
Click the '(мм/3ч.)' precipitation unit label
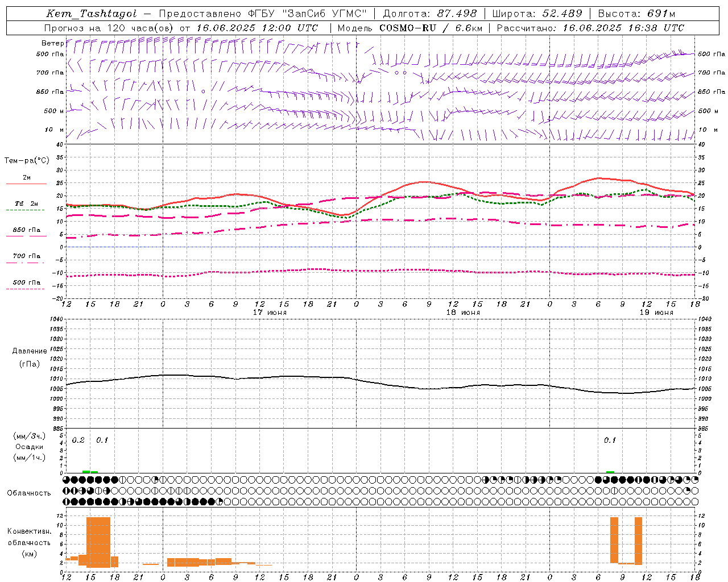pos(30,436)
